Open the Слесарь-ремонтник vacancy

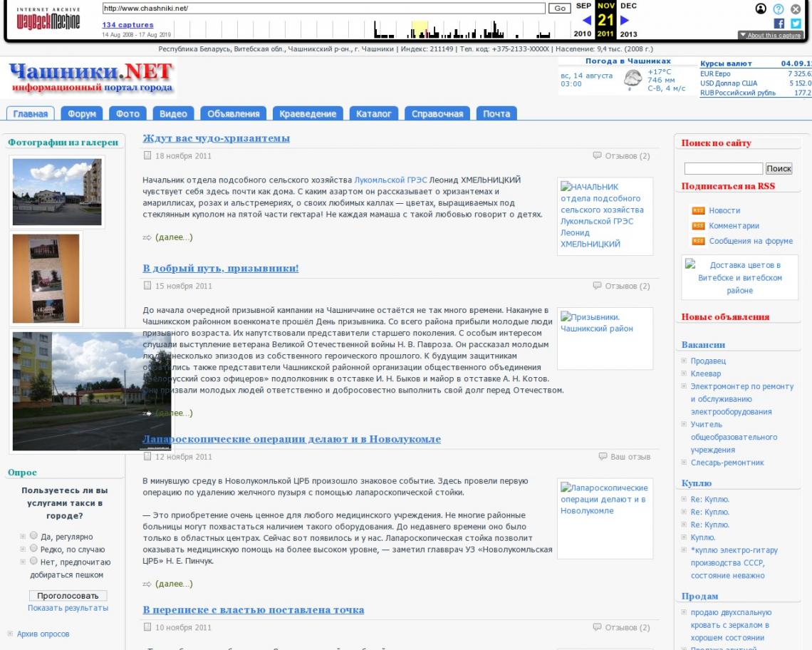tap(727, 463)
